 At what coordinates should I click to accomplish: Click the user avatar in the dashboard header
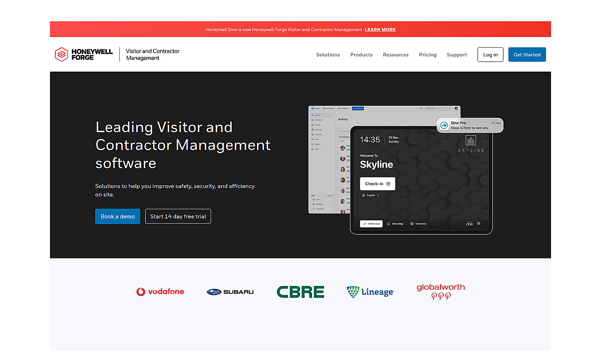tap(456, 109)
